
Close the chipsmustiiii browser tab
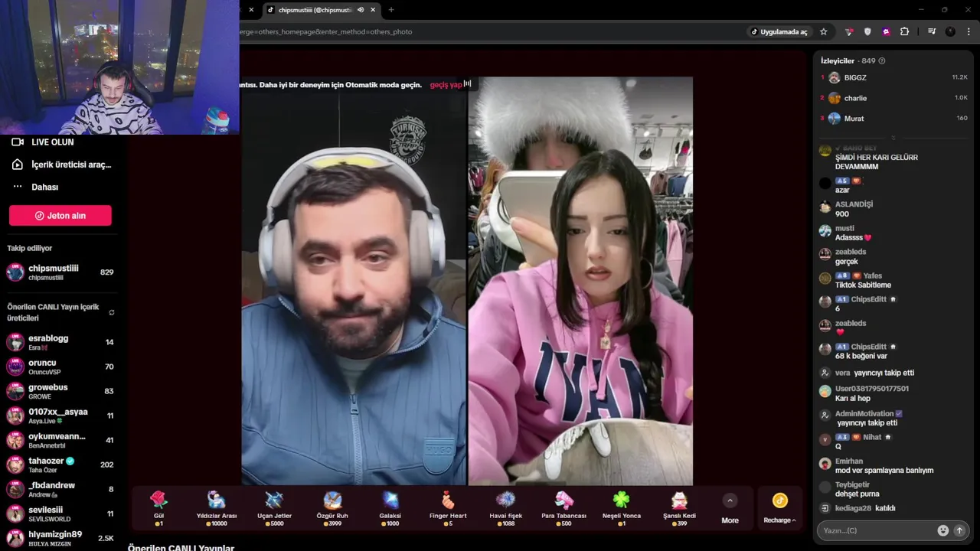click(x=373, y=10)
